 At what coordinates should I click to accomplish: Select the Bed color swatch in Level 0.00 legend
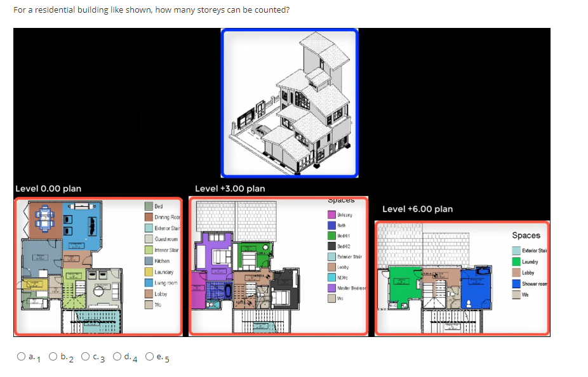pos(148,206)
